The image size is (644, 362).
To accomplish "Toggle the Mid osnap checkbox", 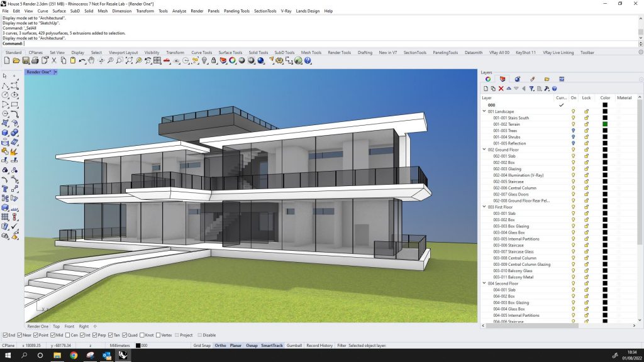I will click(x=53, y=336).
